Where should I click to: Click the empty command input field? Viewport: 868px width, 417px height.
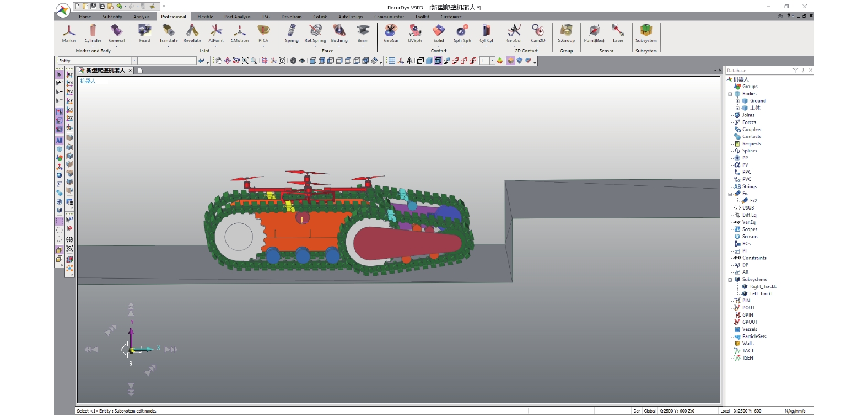(x=166, y=61)
